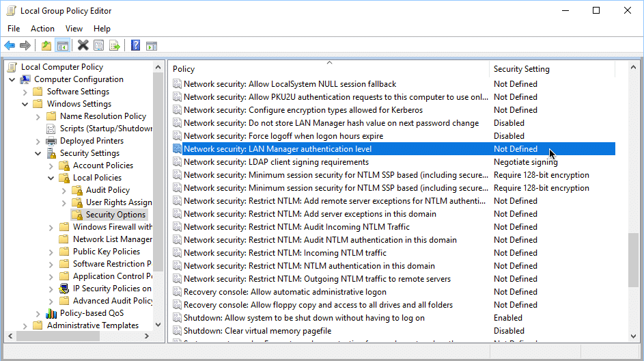Collapse the Windows Settings node
Image resolution: width=644 pixels, height=361 pixels.
[x=25, y=104]
